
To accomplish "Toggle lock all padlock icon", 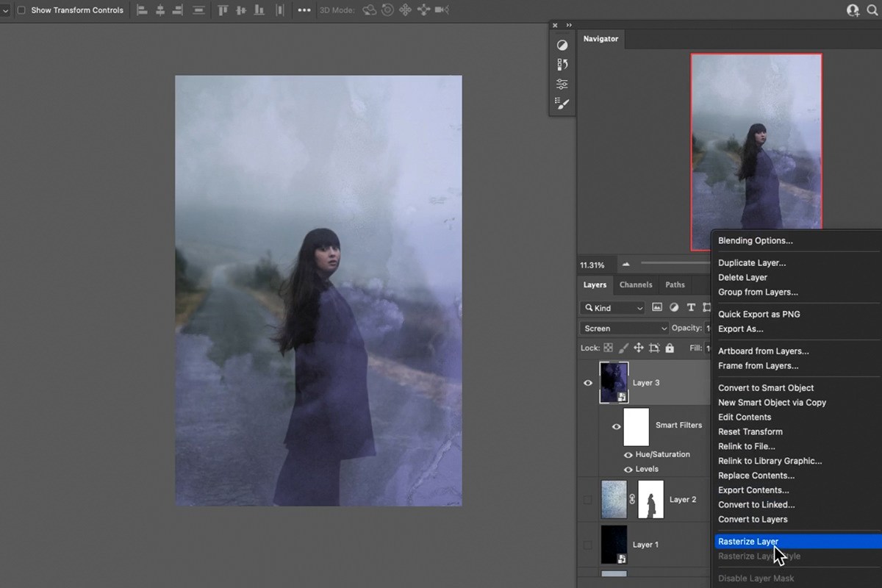I will click(x=670, y=348).
